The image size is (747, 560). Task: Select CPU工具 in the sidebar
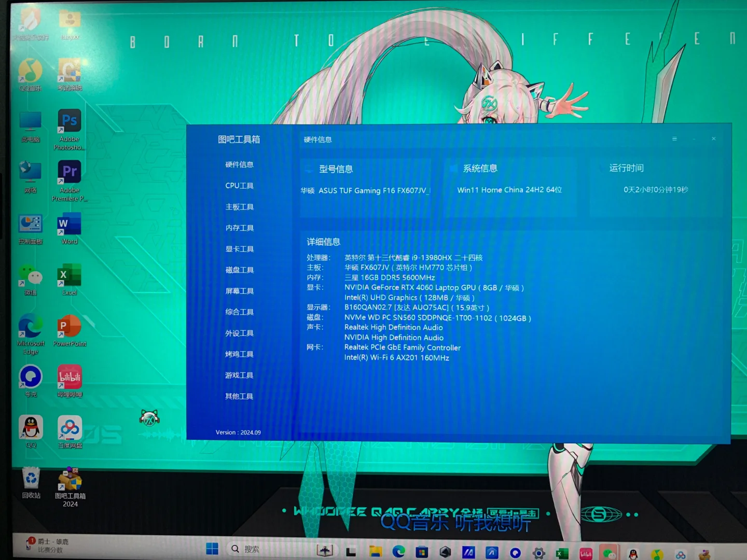tap(239, 185)
